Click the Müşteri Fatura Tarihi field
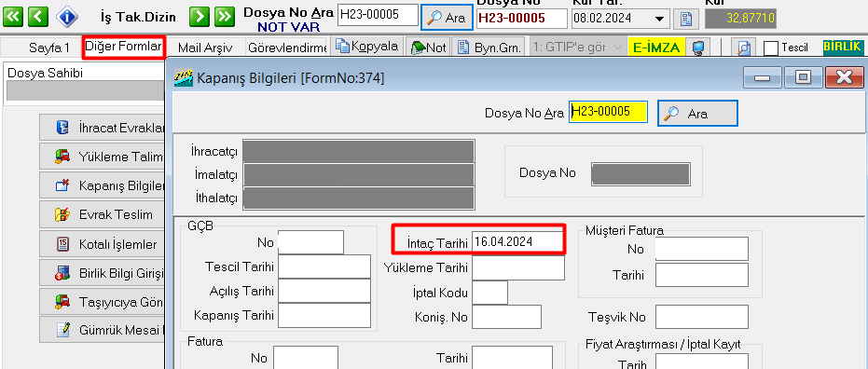This screenshot has height=369, width=868. (x=701, y=275)
